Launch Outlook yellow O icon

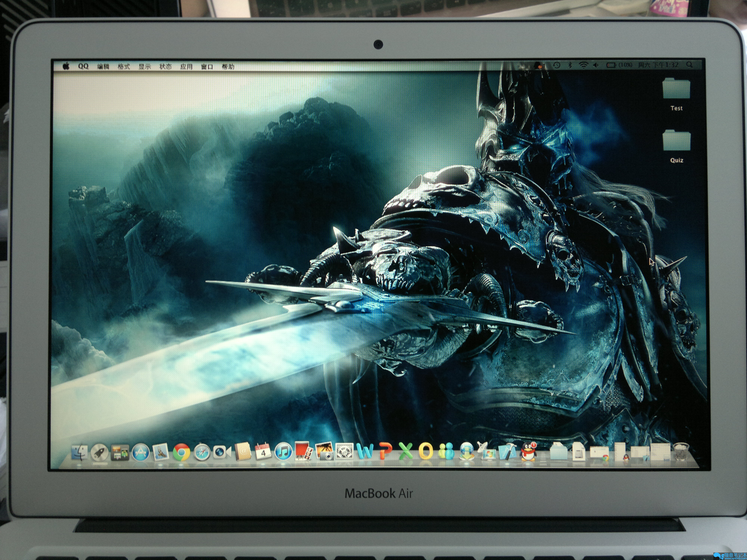426,451
